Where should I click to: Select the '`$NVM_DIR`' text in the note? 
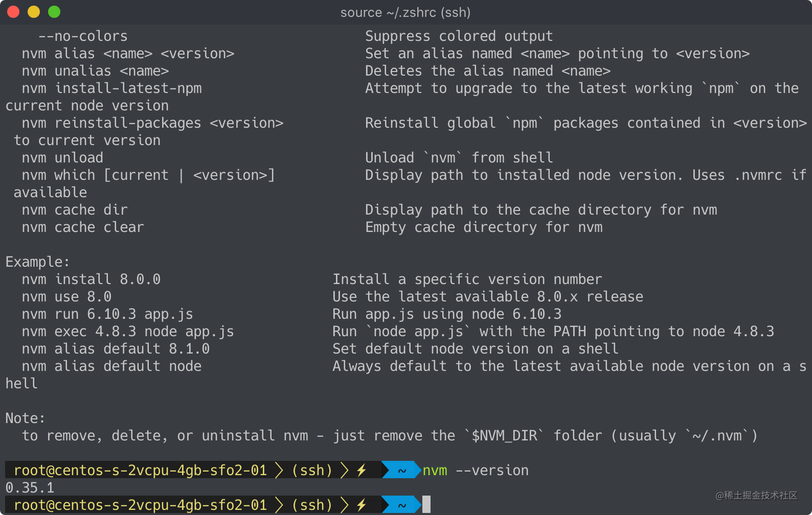[x=502, y=435]
